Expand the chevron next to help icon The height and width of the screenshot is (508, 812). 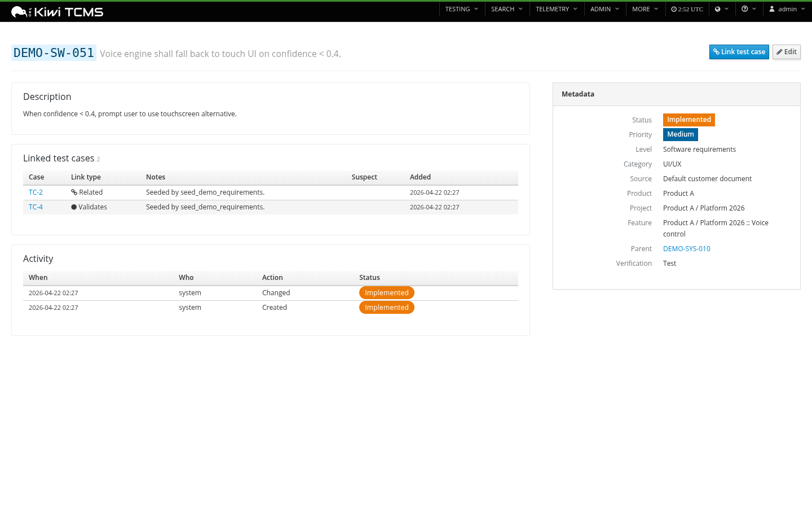coord(754,9)
